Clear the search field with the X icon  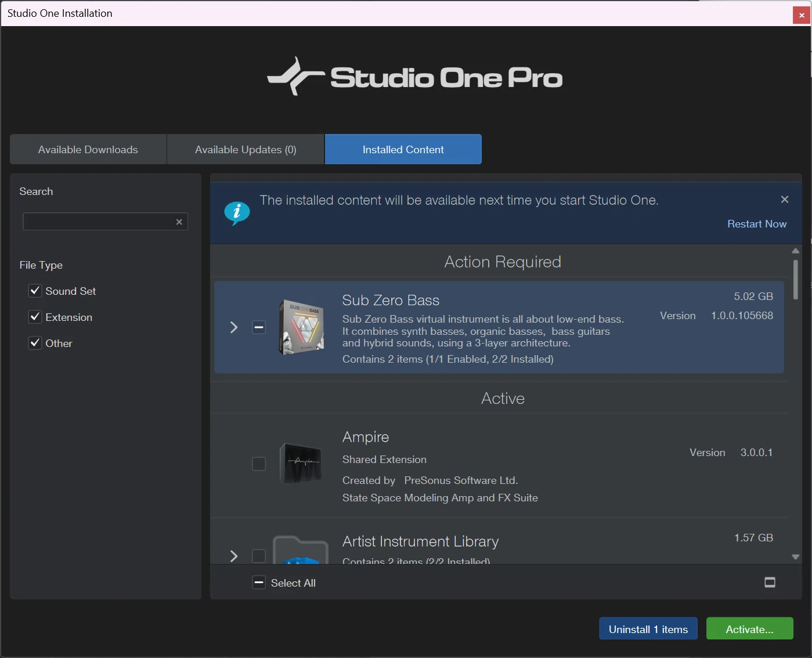coord(179,222)
